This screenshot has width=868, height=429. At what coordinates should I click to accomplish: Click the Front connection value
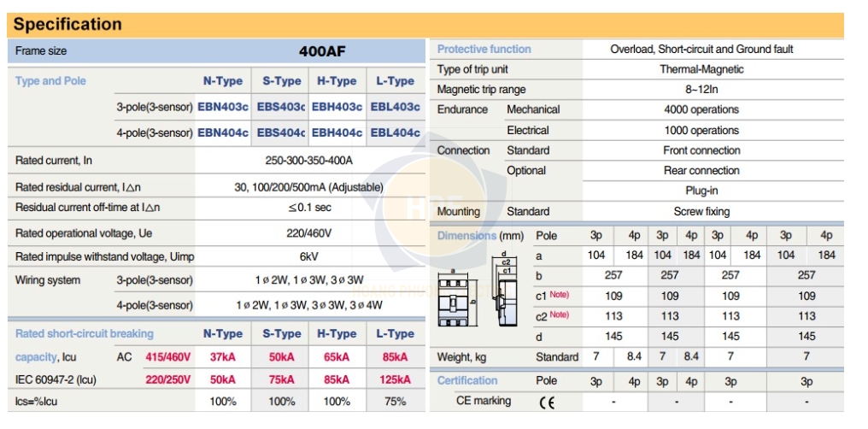(x=702, y=150)
